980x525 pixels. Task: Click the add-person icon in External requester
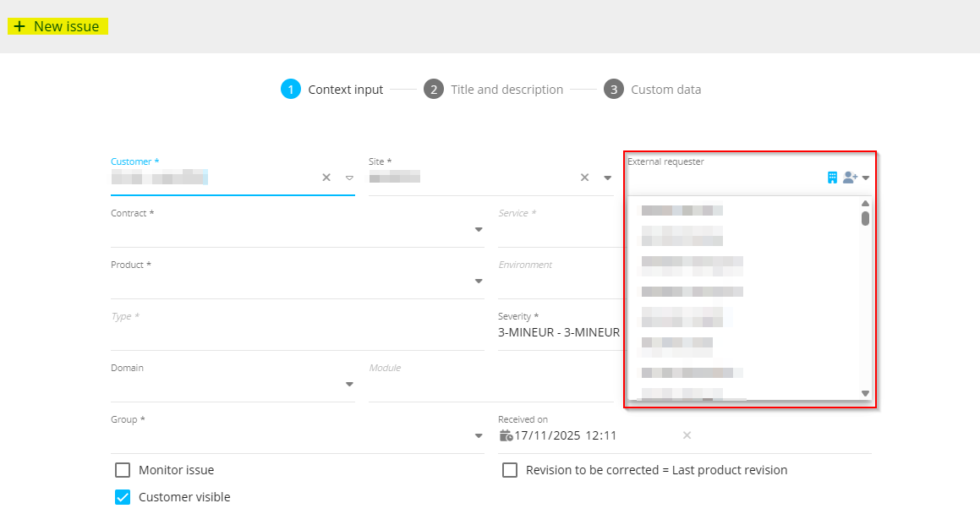(x=850, y=178)
